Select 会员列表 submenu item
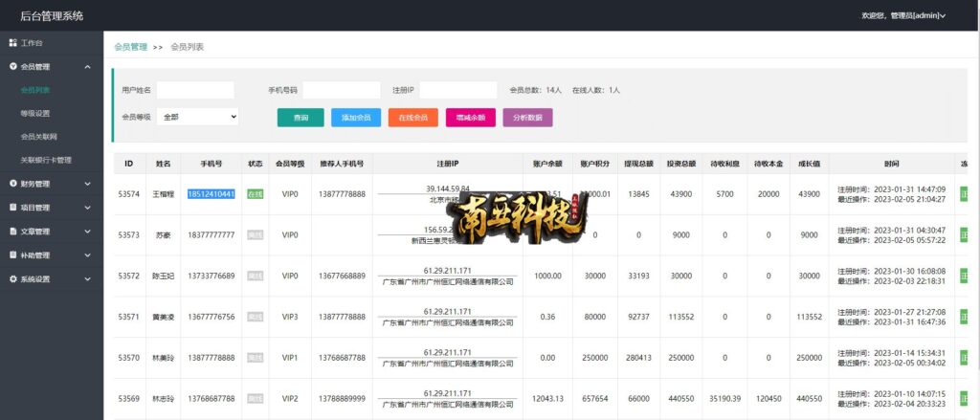The image size is (980, 420). pos(35,90)
